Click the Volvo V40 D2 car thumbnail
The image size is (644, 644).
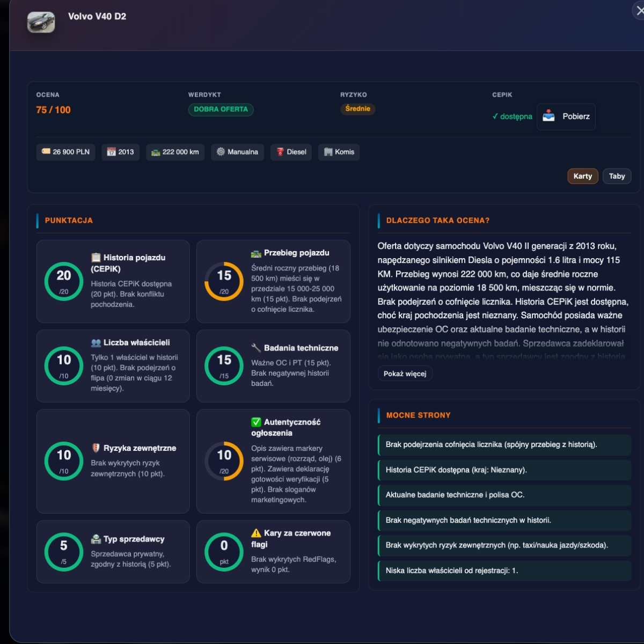pos(41,22)
